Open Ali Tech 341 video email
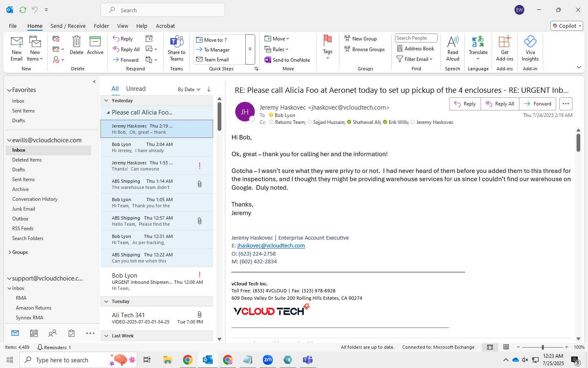The height and width of the screenshot is (368, 588). point(157,318)
